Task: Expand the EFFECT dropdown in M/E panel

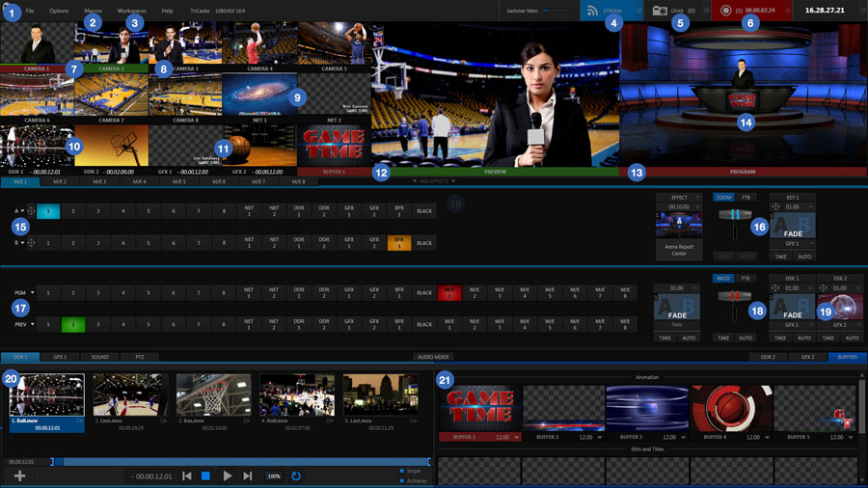Action: coord(700,197)
